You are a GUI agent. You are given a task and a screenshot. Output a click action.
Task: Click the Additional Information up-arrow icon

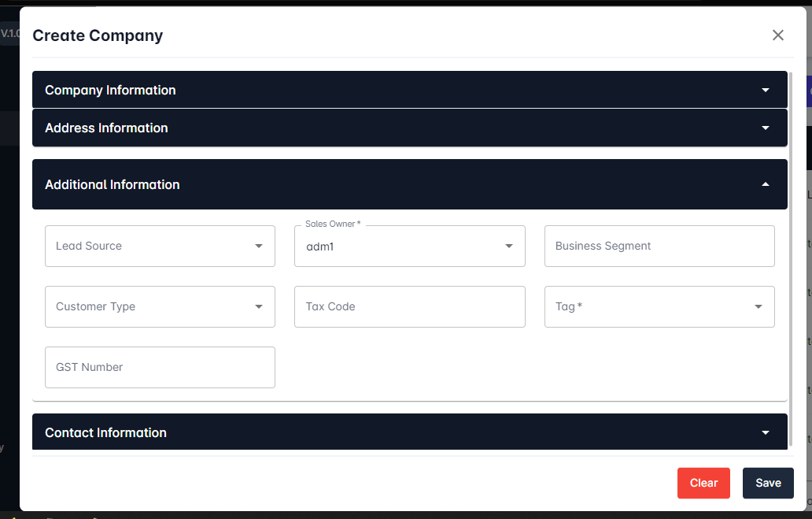766,184
